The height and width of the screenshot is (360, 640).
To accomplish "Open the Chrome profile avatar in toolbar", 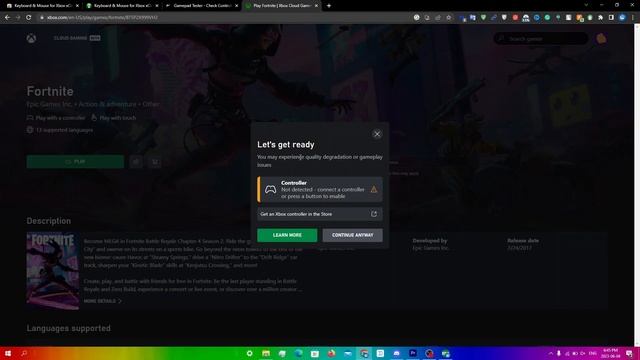I will [x=622, y=18].
